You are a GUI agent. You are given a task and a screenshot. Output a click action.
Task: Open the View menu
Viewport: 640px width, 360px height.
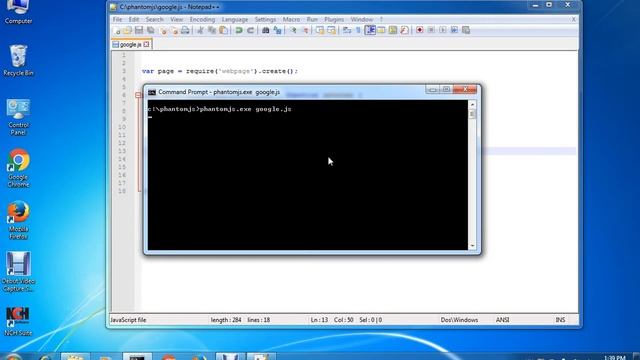[x=177, y=20]
